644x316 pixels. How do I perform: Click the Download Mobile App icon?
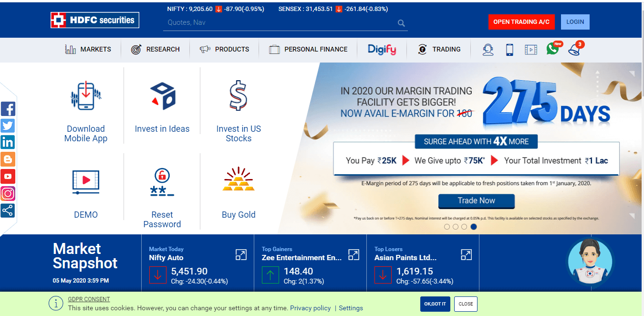tap(86, 96)
